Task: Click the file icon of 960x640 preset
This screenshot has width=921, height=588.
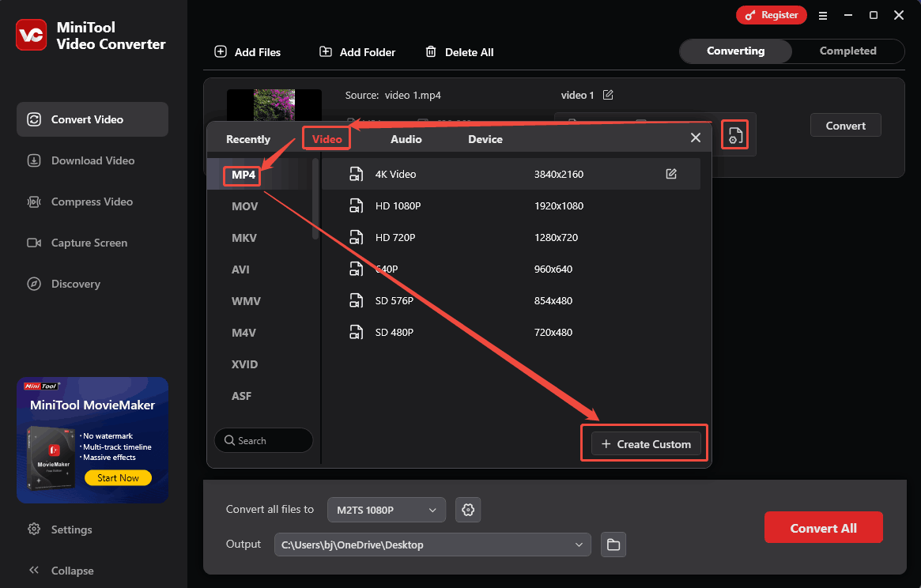Action: (x=356, y=269)
